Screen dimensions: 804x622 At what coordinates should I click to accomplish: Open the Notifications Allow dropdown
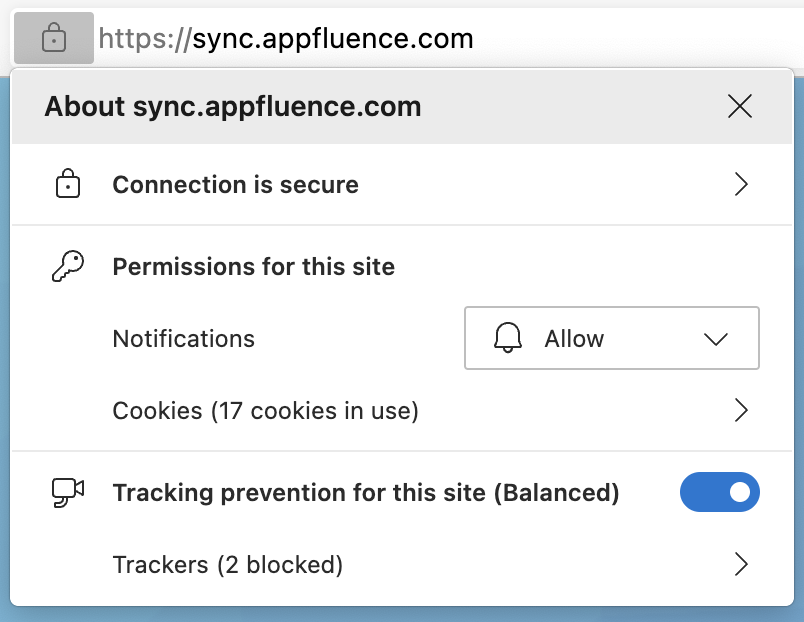click(x=611, y=339)
